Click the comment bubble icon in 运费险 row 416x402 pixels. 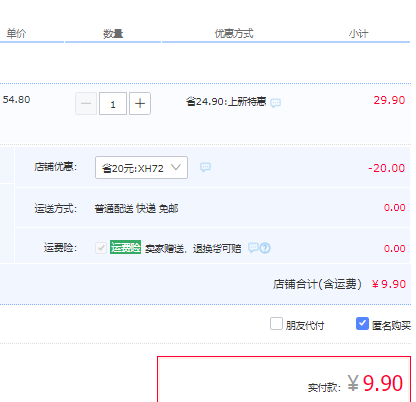tap(253, 248)
